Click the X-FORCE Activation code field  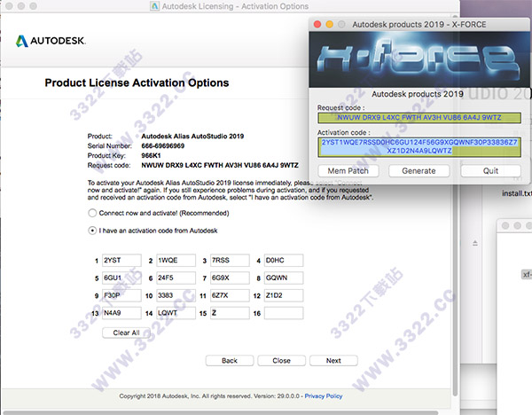click(x=419, y=147)
